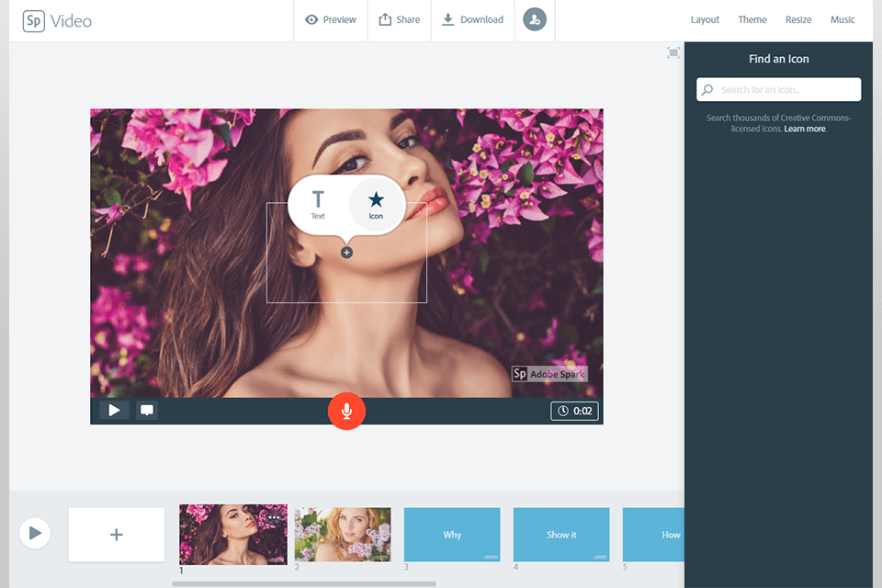
Task: Change the 0:02 slide duration
Action: tap(574, 411)
